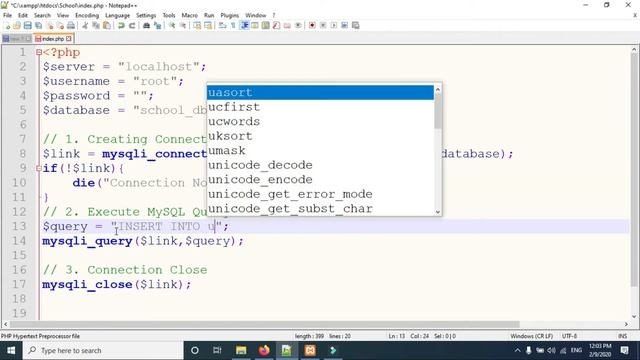Click the Close All toolbar icon

coord(60,26)
